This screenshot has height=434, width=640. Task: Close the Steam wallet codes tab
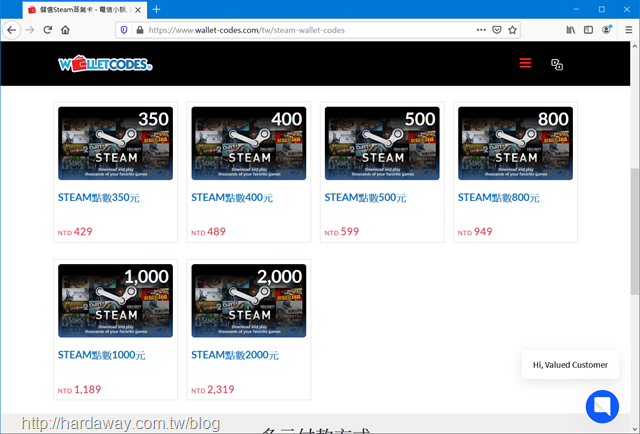coord(138,10)
